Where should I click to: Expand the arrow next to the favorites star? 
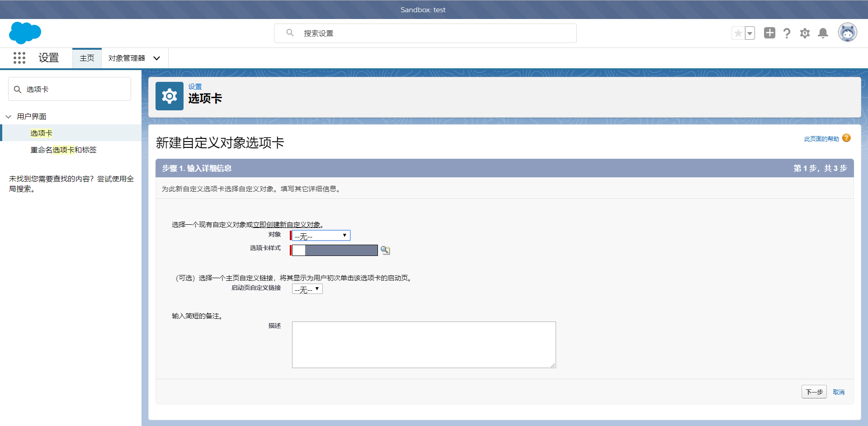coord(750,33)
